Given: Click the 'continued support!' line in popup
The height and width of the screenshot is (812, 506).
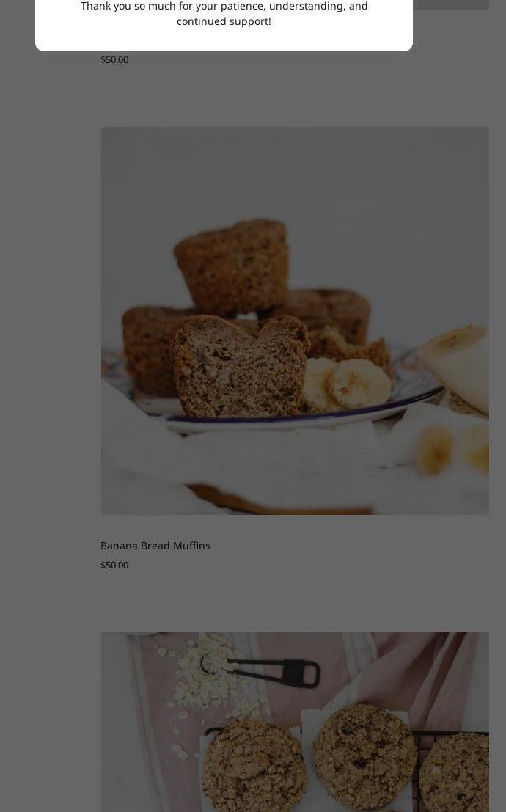Looking at the screenshot, I should pos(224,22).
